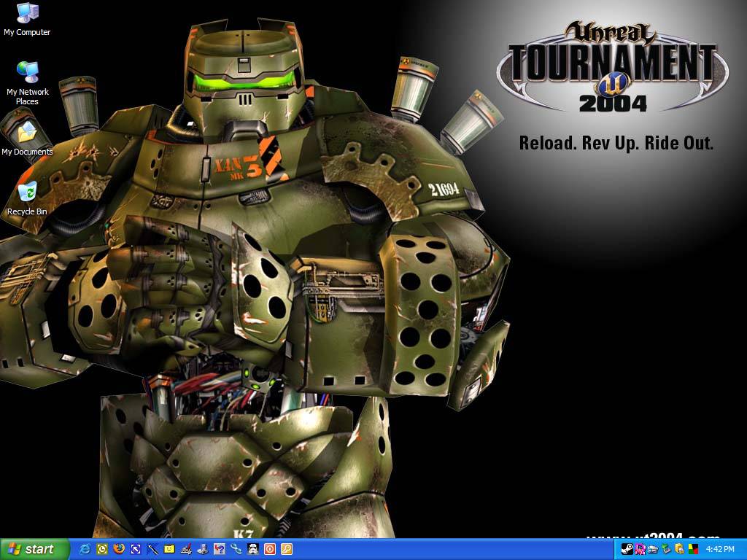
Task: Open the Start menu
Action: (x=34, y=549)
